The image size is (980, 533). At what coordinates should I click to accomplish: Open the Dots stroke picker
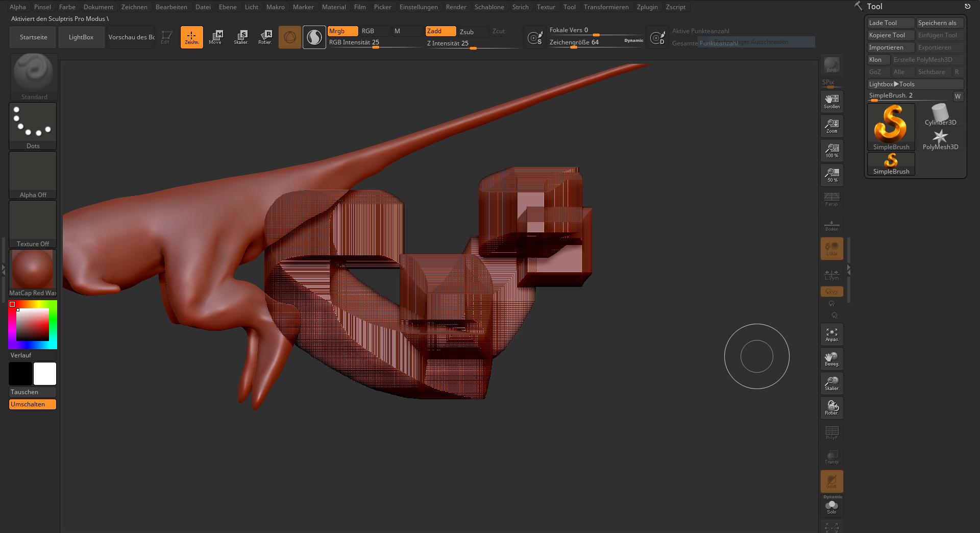click(x=33, y=126)
